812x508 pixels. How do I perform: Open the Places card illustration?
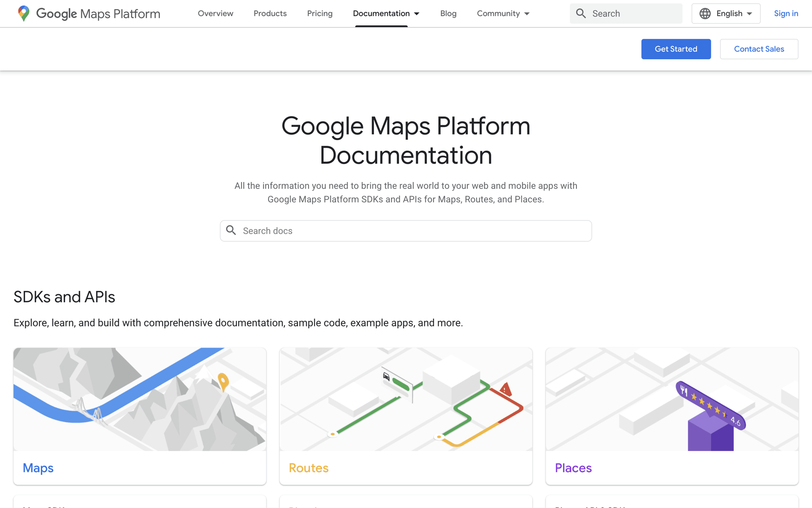click(672, 399)
